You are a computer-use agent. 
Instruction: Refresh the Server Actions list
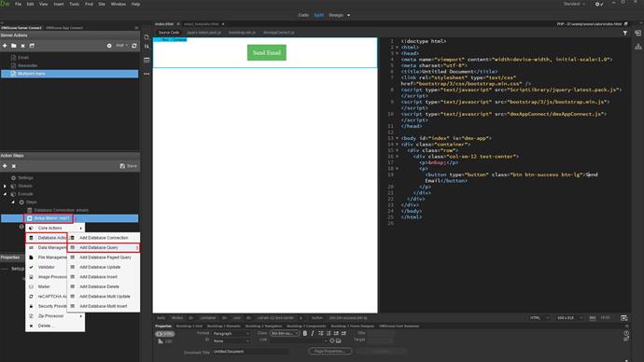[134, 46]
